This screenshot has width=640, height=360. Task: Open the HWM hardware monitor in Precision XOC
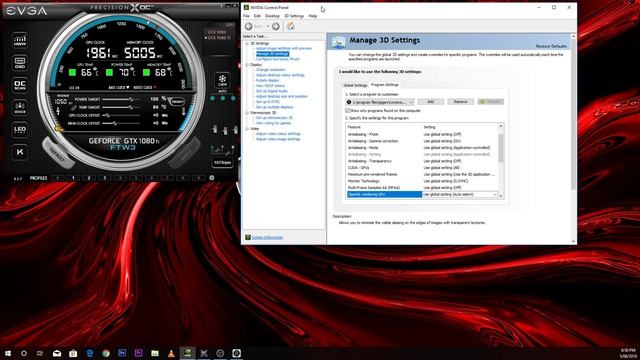pos(20,40)
